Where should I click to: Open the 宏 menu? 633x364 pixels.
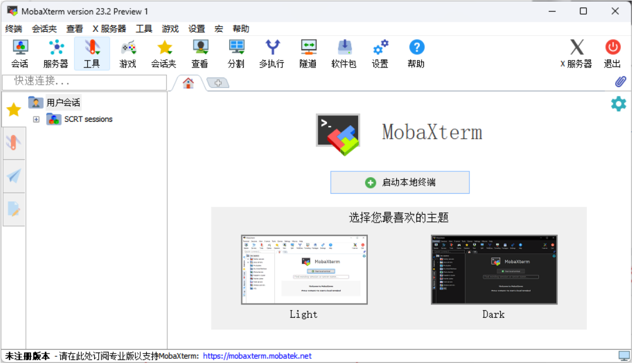click(x=219, y=29)
